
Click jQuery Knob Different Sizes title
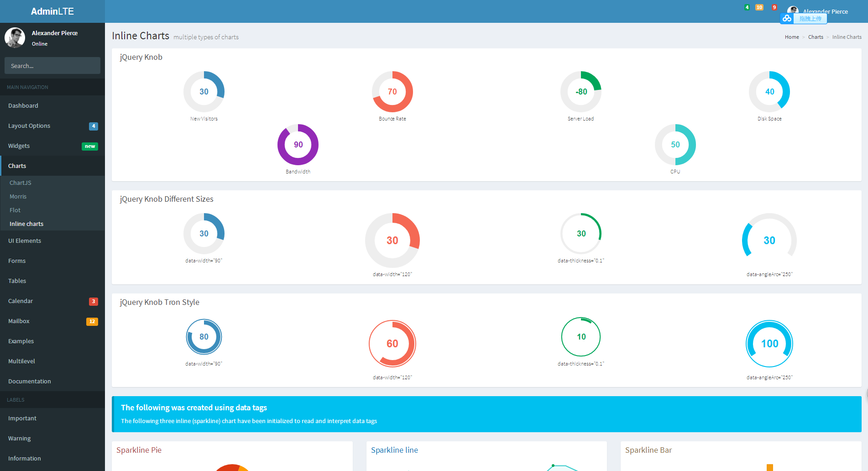coord(167,199)
